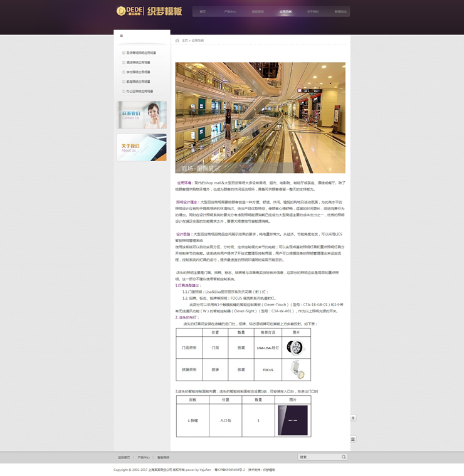Click 主页 link in the breadcrumb
Screen dimensions: 464x476
click(x=185, y=40)
